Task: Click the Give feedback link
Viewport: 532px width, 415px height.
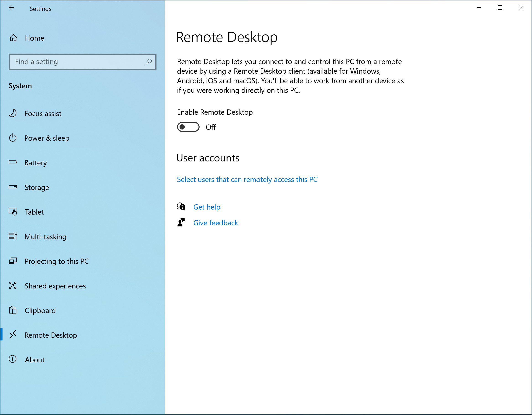Action: (216, 222)
